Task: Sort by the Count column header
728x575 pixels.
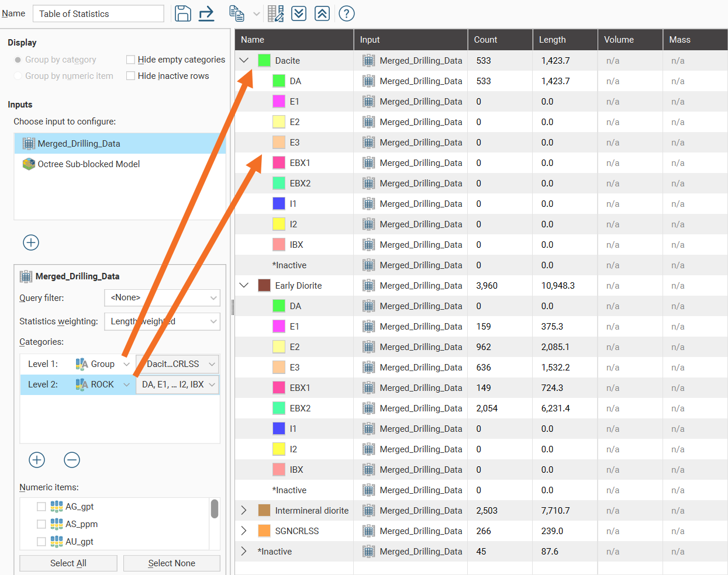Action: tap(499, 40)
